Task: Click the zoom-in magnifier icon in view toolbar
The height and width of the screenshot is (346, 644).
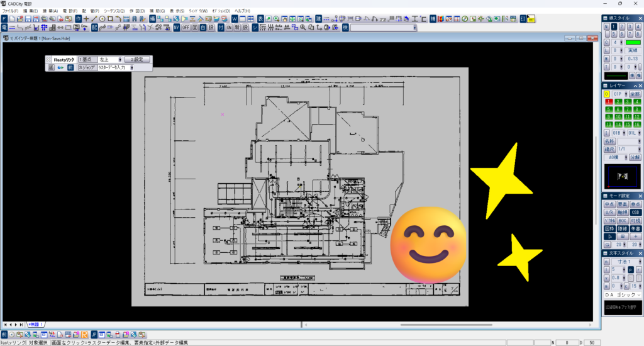Action: (x=277, y=19)
